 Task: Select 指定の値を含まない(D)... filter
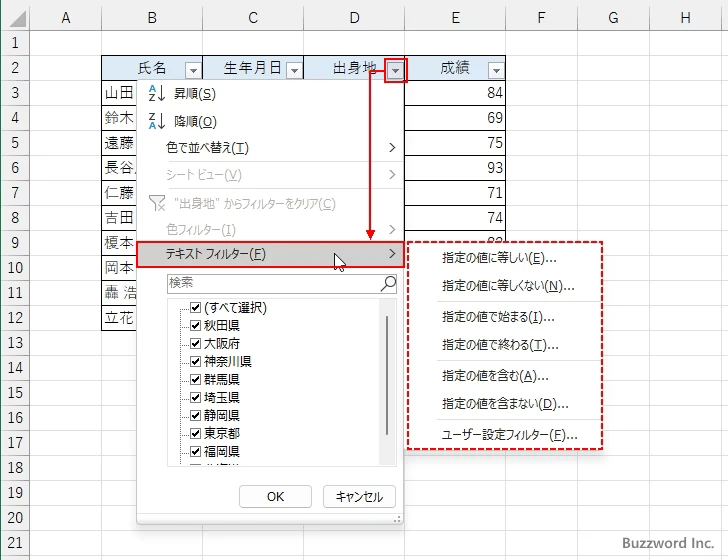coord(505,404)
